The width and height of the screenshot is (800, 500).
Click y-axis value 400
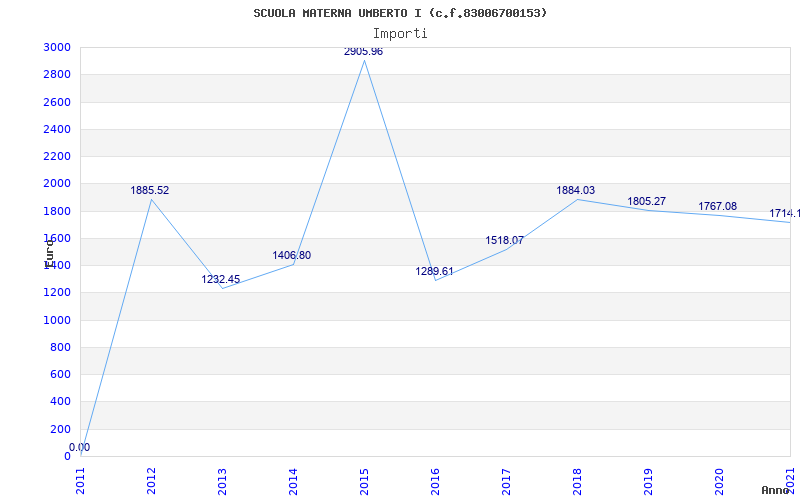point(61,402)
